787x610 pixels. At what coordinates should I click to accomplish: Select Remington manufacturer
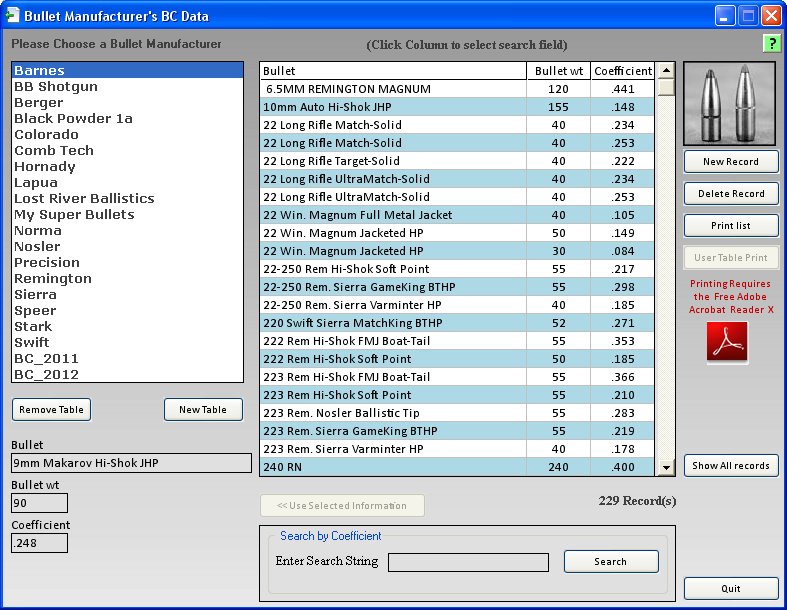(127, 279)
